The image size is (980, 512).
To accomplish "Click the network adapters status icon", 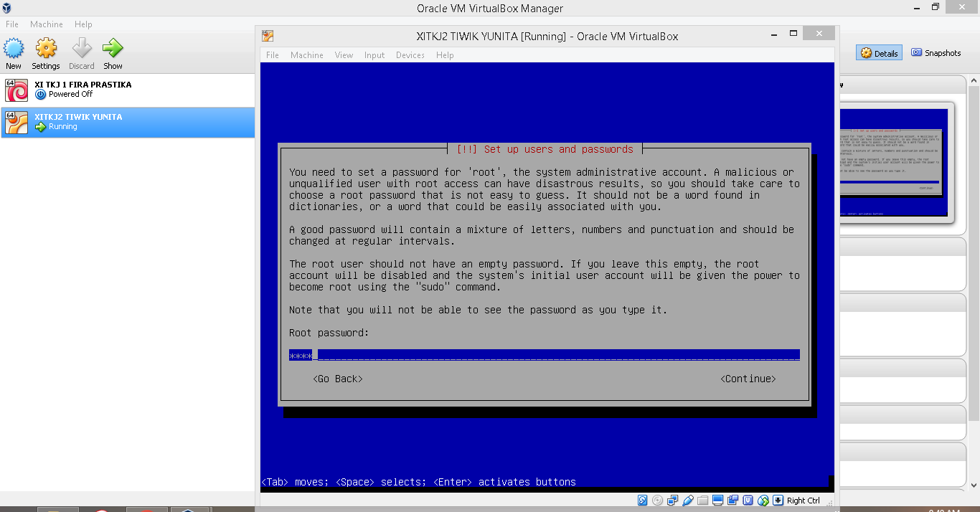I will coord(672,501).
